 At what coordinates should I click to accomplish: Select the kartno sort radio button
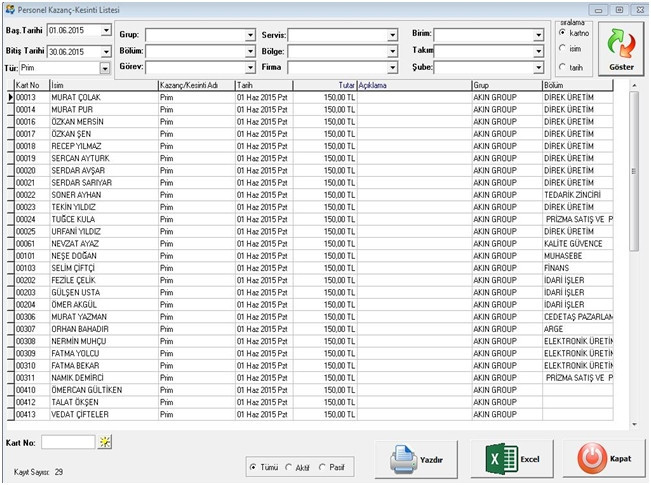[x=562, y=32]
